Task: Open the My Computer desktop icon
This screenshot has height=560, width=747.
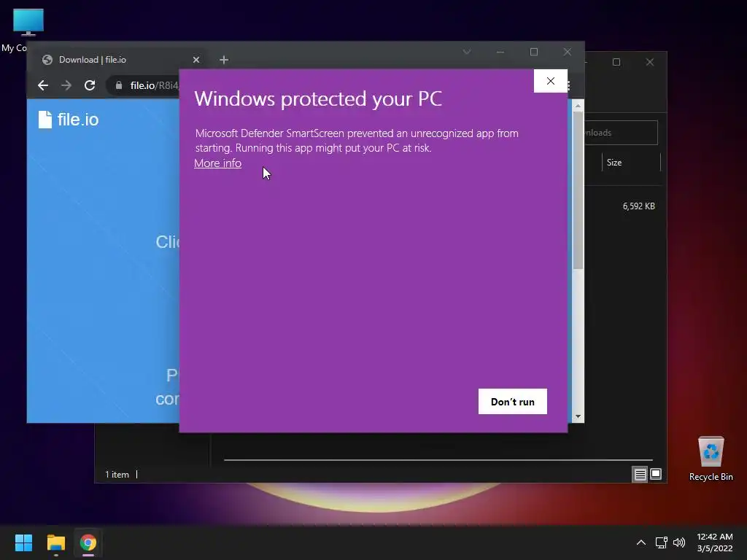Action: 27,29
